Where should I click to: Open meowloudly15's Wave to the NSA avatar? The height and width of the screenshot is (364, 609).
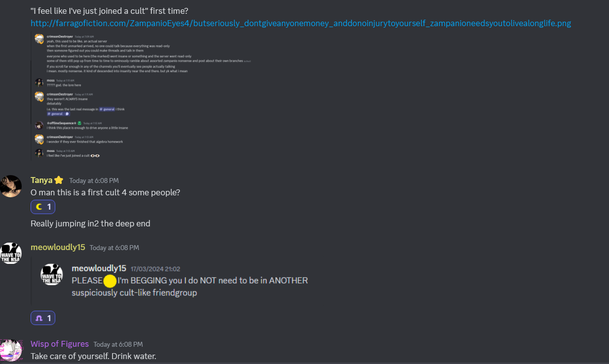11,253
